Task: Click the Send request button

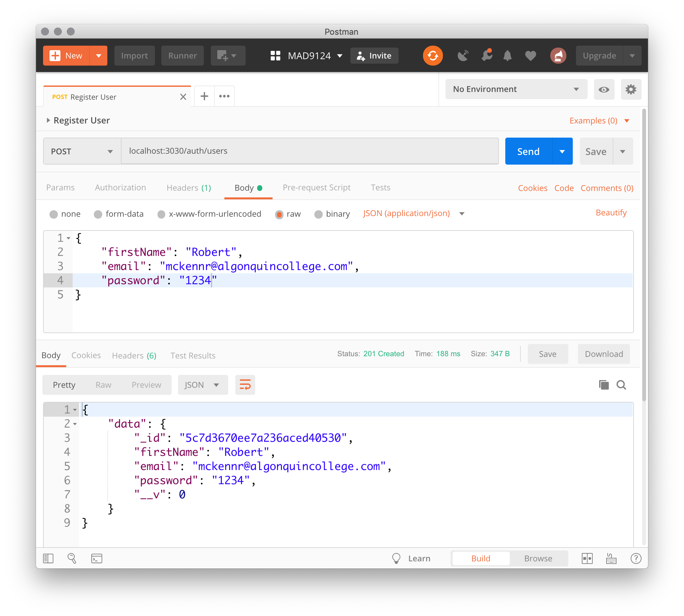Action: point(528,150)
